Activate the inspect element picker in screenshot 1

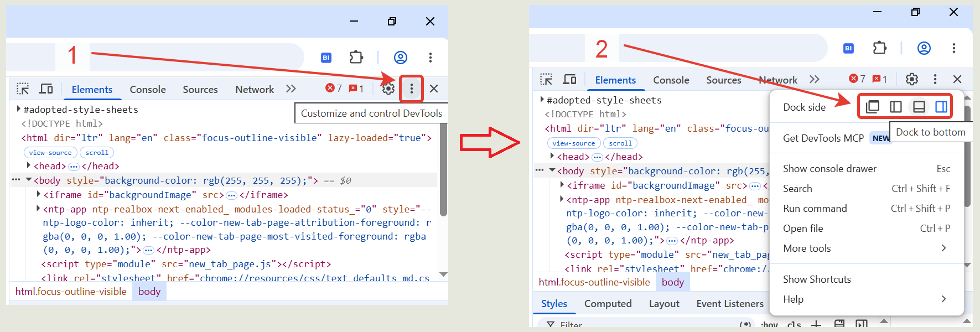pyautogui.click(x=23, y=89)
